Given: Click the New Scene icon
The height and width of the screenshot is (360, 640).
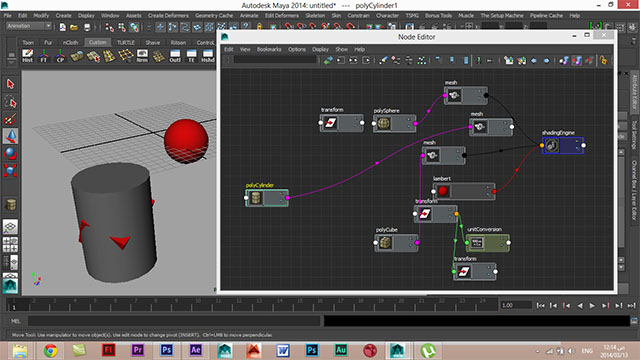Looking at the screenshot, I should tap(62, 27).
